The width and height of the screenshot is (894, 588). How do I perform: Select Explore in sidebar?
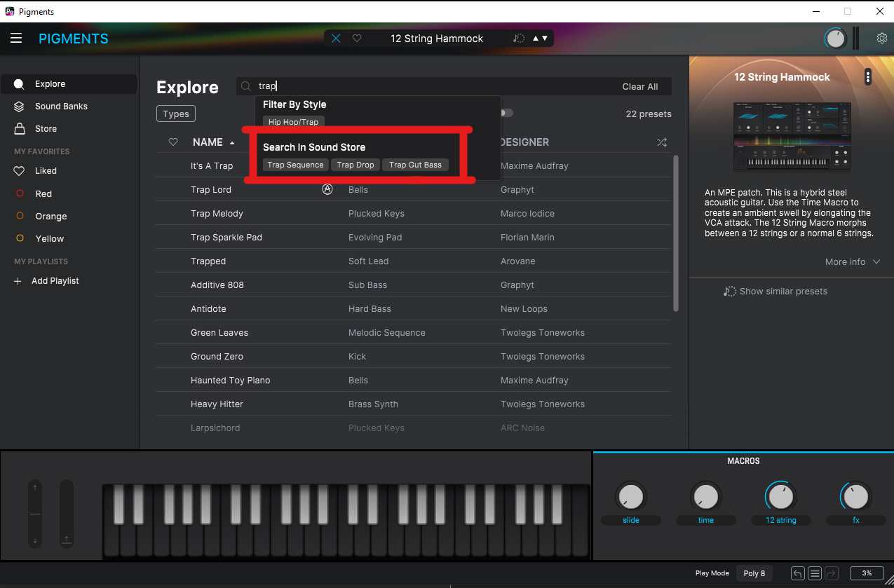pyautogui.click(x=69, y=84)
